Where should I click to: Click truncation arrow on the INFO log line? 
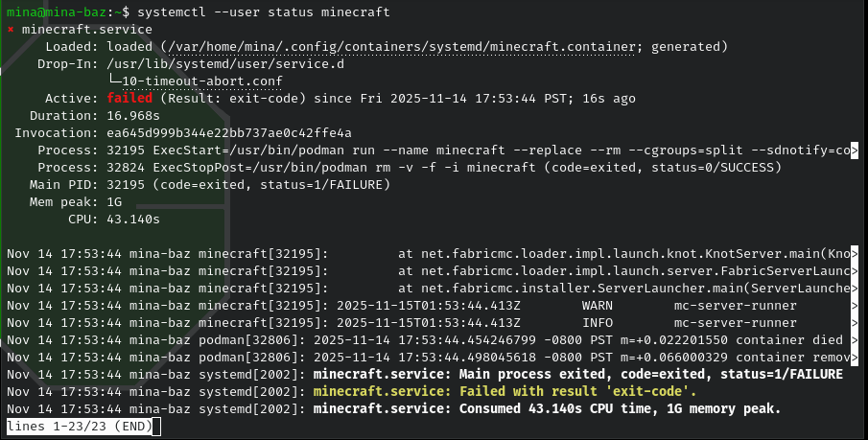point(855,322)
